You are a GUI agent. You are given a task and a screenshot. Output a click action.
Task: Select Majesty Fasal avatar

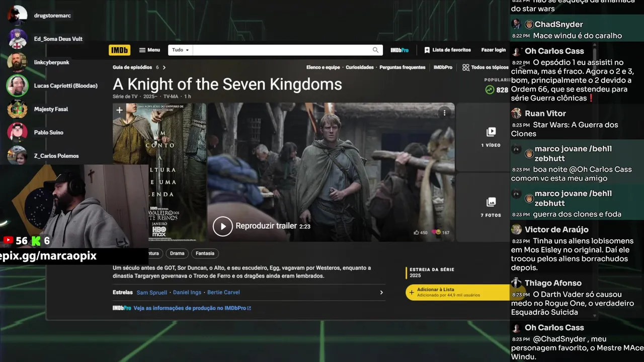(x=17, y=109)
